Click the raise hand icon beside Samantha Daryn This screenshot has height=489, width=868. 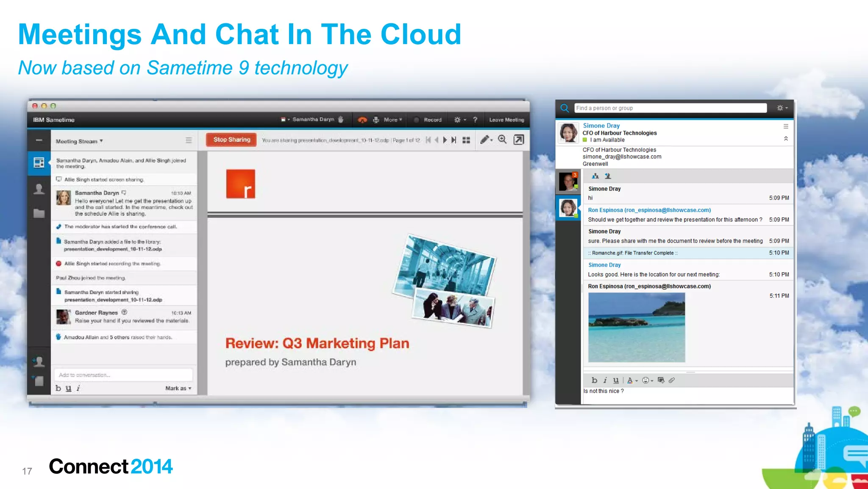coord(341,120)
